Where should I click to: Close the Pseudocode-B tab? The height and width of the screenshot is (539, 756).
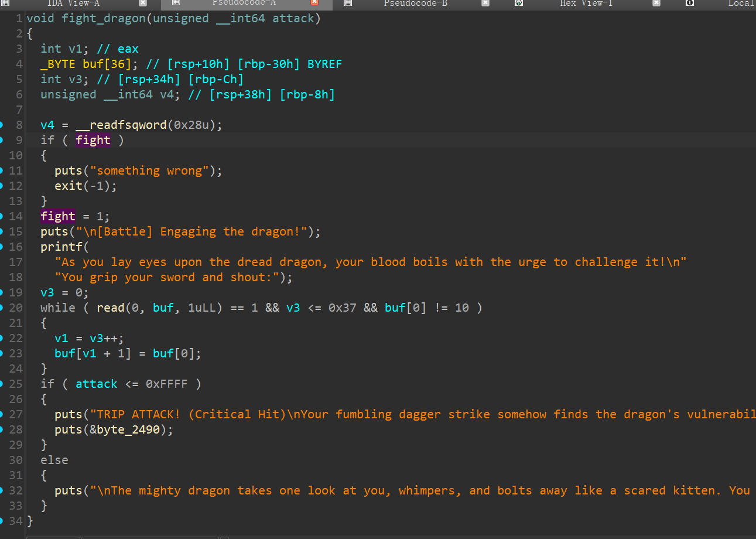pos(485,3)
